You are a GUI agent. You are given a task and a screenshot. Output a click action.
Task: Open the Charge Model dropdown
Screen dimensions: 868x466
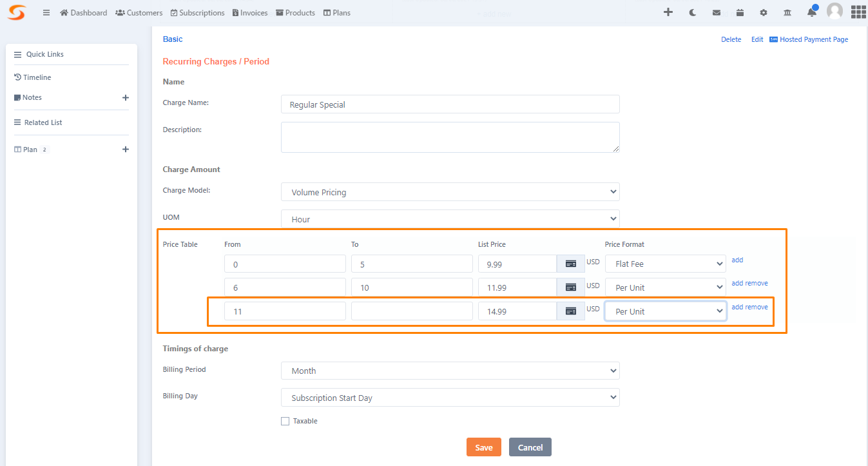(x=450, y=191)
